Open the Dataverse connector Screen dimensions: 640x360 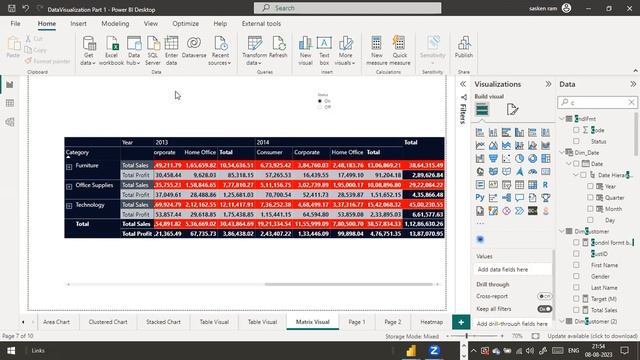194,47
